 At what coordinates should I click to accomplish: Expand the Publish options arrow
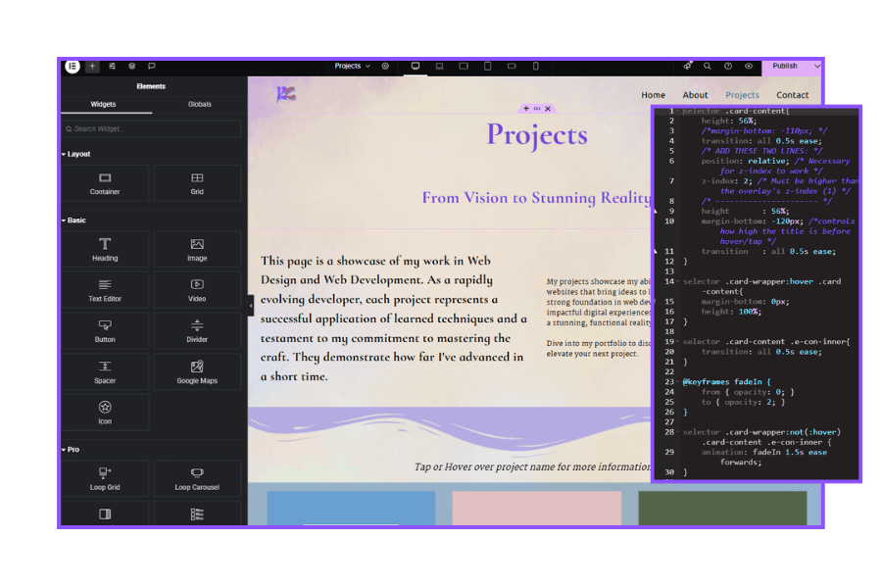816,66
